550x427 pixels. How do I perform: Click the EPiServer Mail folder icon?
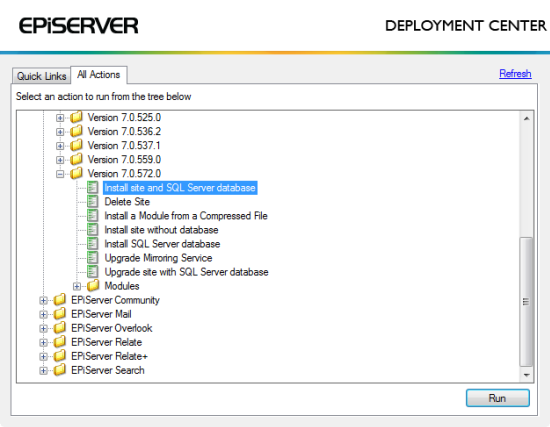pyautogui.click(x=60, y=313)
